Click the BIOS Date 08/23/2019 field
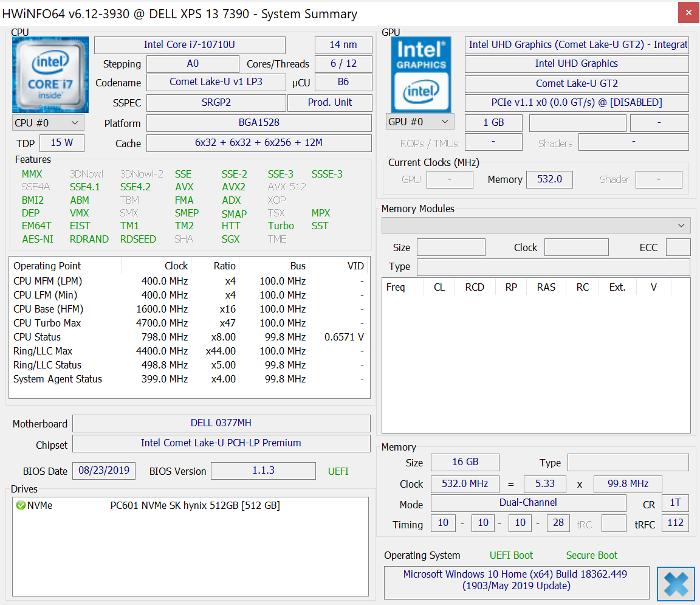The width and height of the screenshot is (700, 605). point(104,471)
